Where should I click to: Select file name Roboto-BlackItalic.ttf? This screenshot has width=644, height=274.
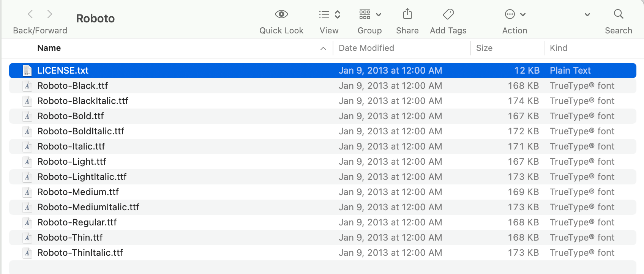[83, 101]
